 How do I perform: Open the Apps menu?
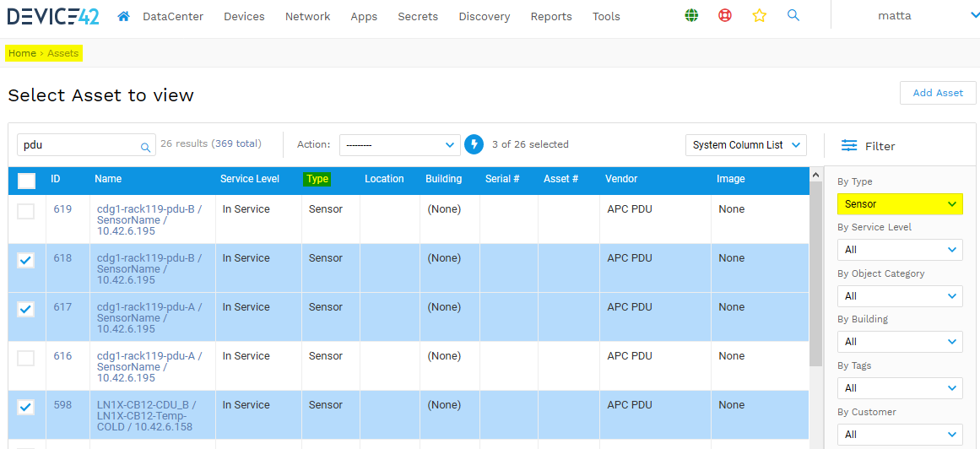click(364, 17)
